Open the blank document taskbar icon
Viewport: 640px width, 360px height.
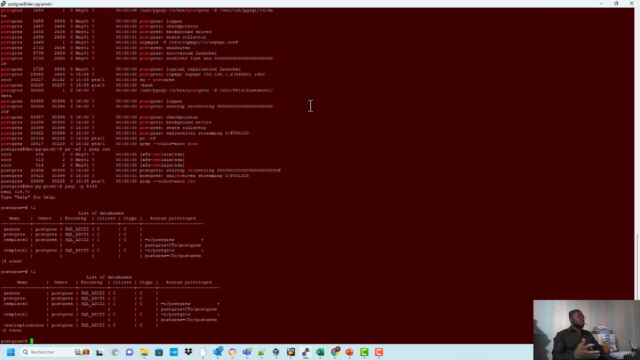[203, 352]
